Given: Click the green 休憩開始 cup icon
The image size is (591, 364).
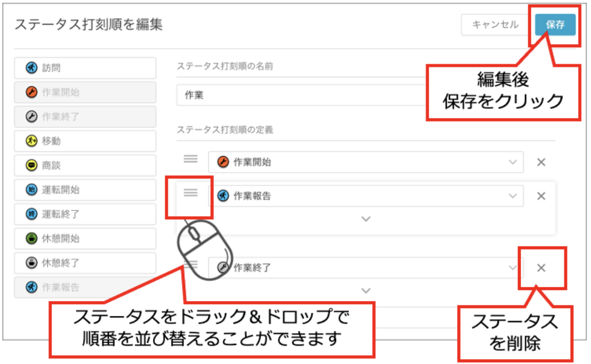Looking at the screenshot, I should point(31,238).
